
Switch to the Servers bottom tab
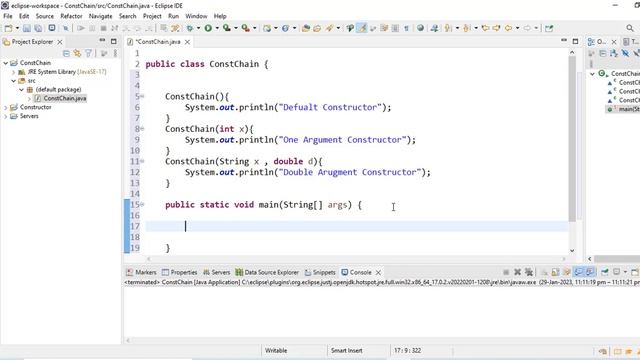tap(217, 272)
